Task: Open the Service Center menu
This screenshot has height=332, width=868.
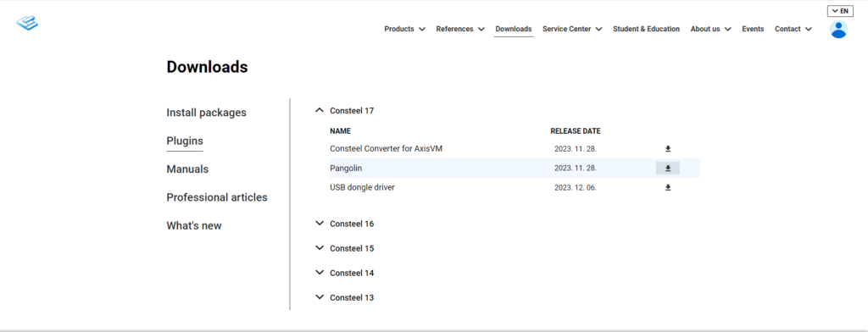Action: 572,29
